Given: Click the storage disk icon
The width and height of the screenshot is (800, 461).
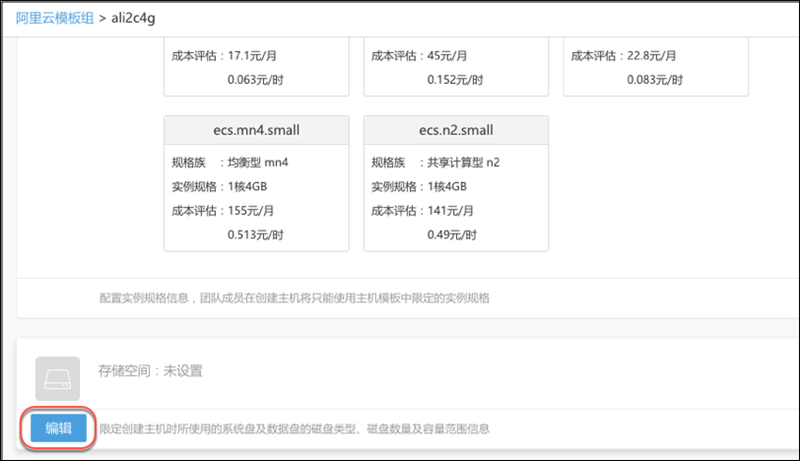Looking at the screenshot, I should 57,377.
